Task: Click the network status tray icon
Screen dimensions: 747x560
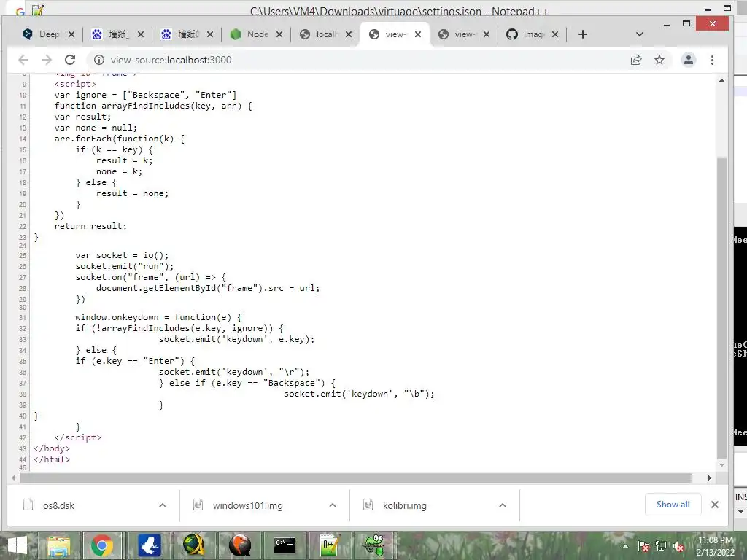Action: coord(661,546)
